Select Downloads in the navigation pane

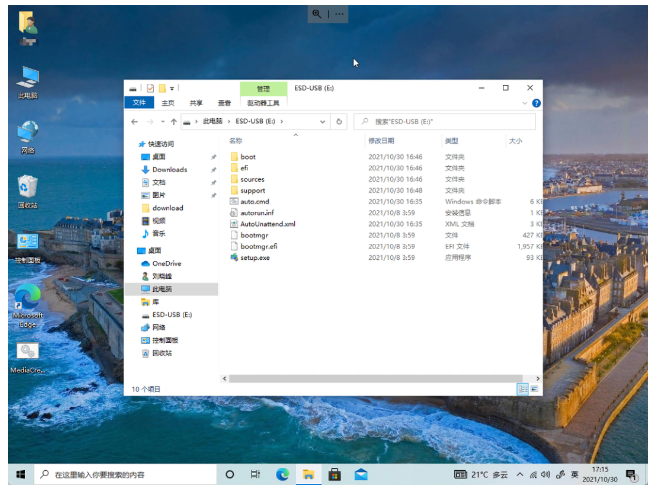point(169,170)
